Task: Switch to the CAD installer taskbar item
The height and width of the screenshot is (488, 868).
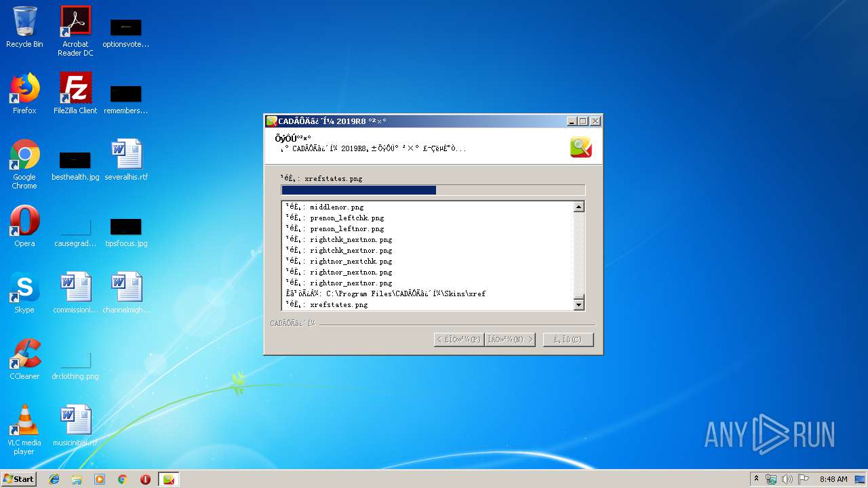Action: click(x=169, y=479)
